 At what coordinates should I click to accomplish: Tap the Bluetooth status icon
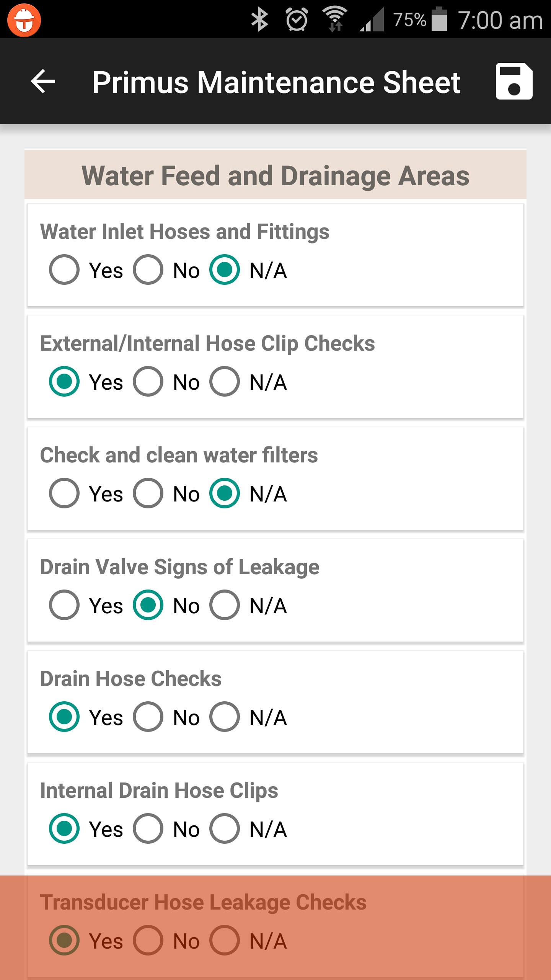[x=259, y=20]
